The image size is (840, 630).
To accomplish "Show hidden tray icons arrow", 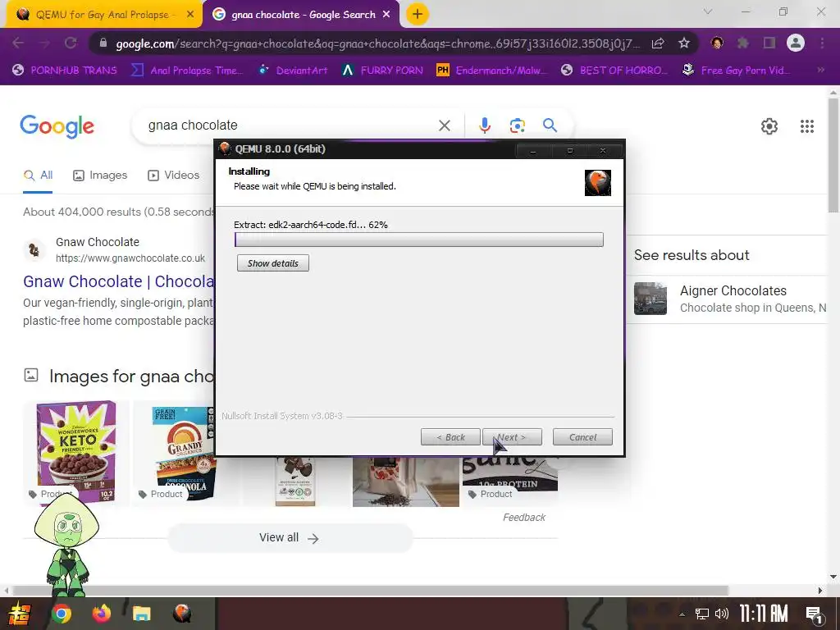I will [682, 614].
